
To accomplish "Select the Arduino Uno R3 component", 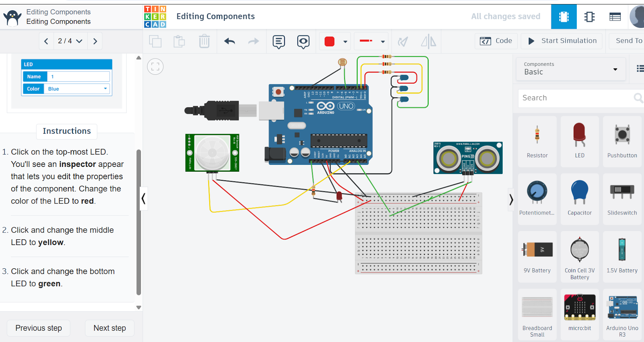I will click(x=622, y=315).
